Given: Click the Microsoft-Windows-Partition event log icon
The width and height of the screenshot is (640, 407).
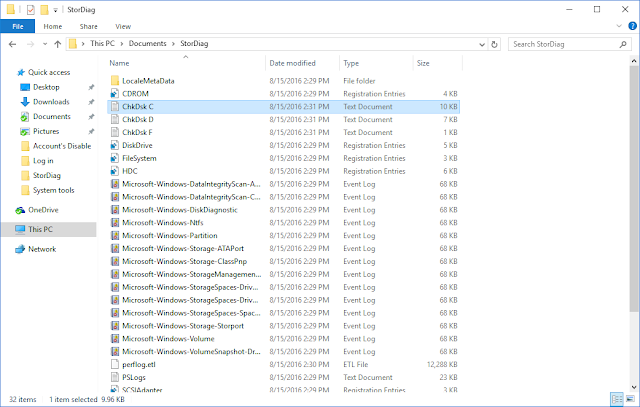Looking at the screenshot, I should [115, 236].
